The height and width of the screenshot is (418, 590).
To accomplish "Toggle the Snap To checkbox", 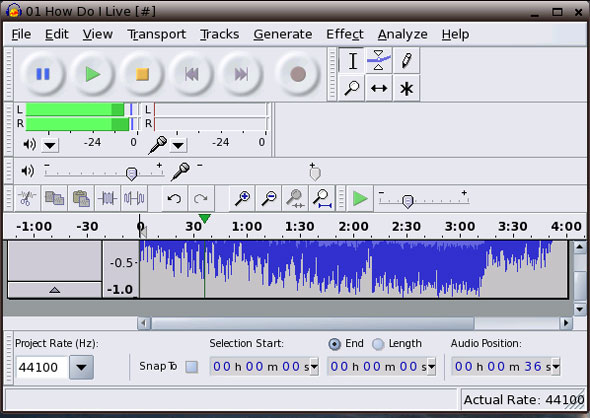I will [x=192, y=367].
